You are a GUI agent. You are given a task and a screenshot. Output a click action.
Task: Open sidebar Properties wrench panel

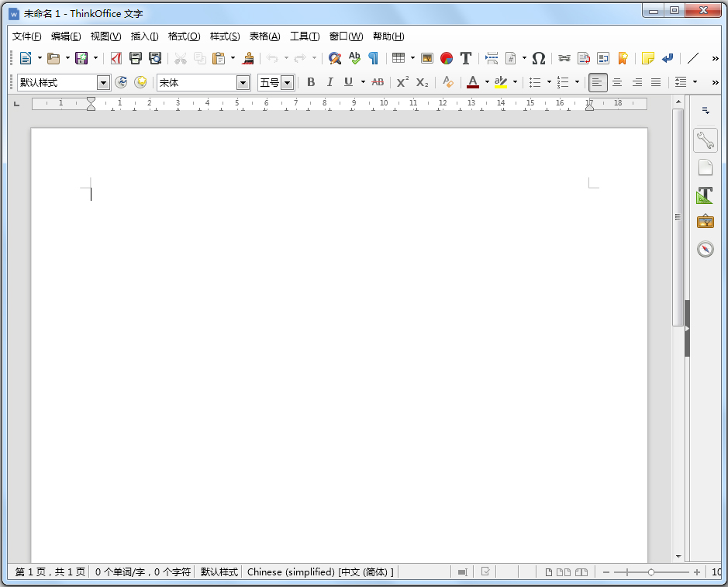coord(706,140)
